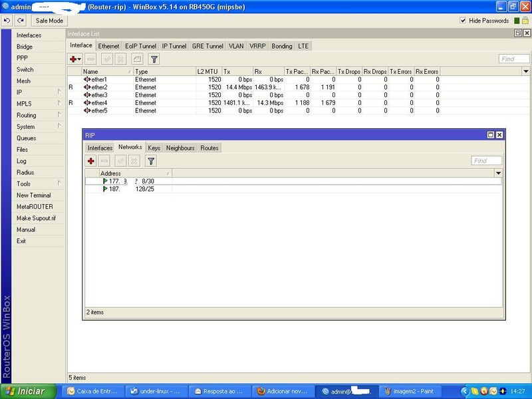Select the ether1 interface row
This screenshot has width=532, height=399.
click(299, 79)
